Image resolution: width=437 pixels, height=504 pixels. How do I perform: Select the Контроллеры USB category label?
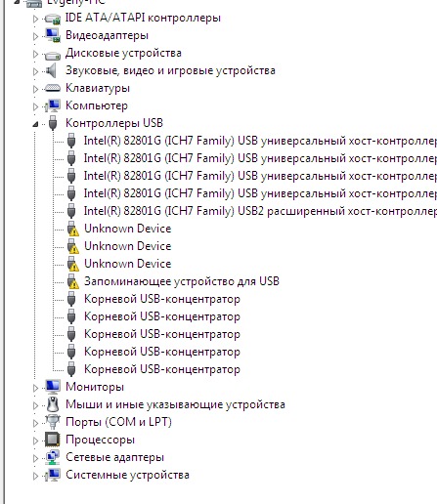coord(114,123)
